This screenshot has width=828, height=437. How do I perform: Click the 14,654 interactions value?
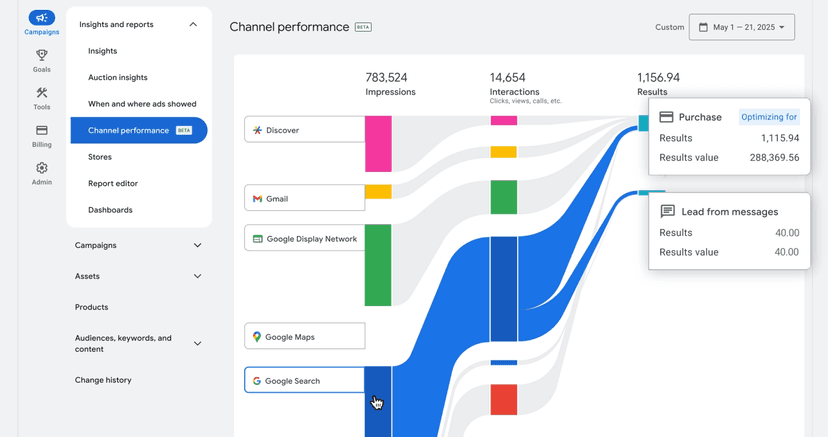coord(507,78)
